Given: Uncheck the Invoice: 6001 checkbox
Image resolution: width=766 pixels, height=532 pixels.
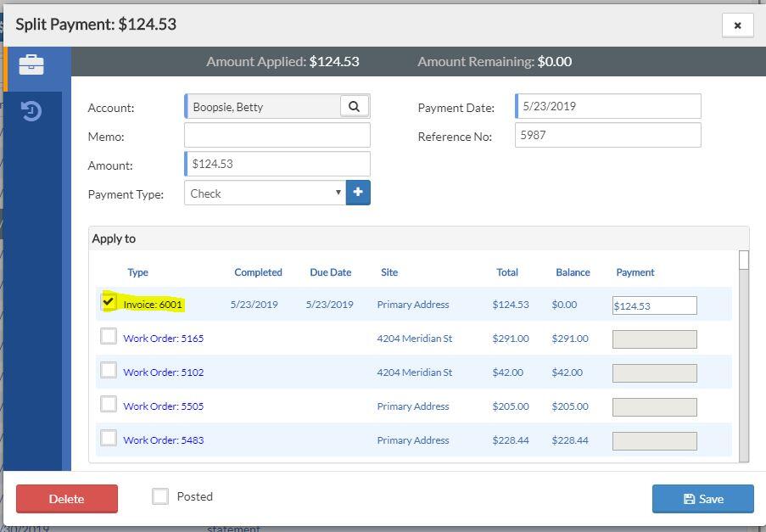Looking at the screenshot, I should tap(109, 302).
